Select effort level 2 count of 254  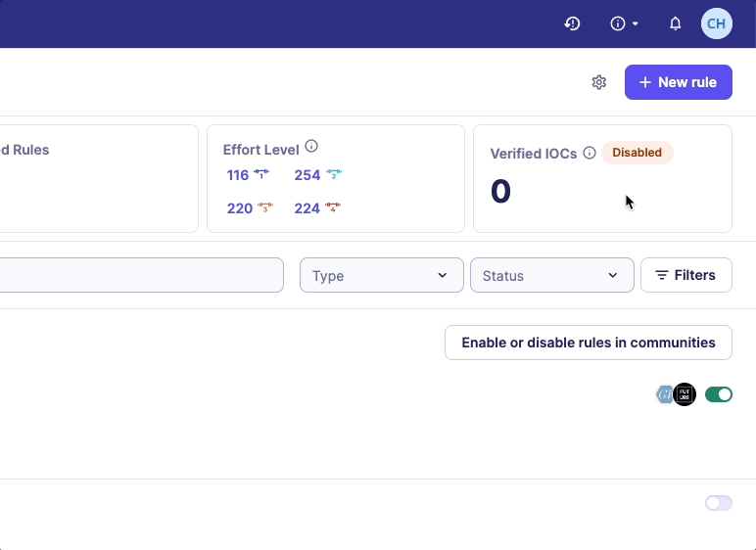[x=307, y=175]
